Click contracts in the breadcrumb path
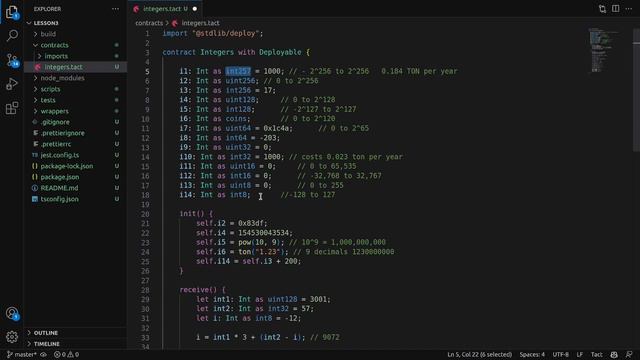 (149, 23)
